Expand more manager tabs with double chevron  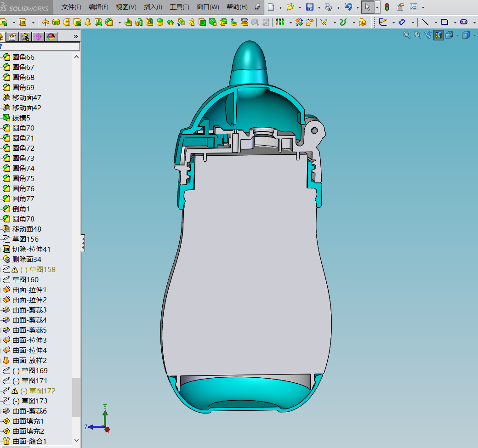76,37
